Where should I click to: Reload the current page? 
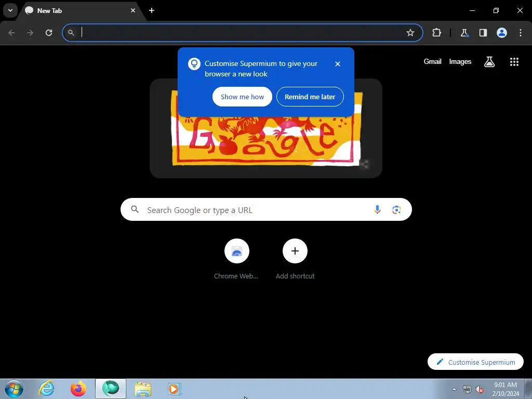click(49, 33)
